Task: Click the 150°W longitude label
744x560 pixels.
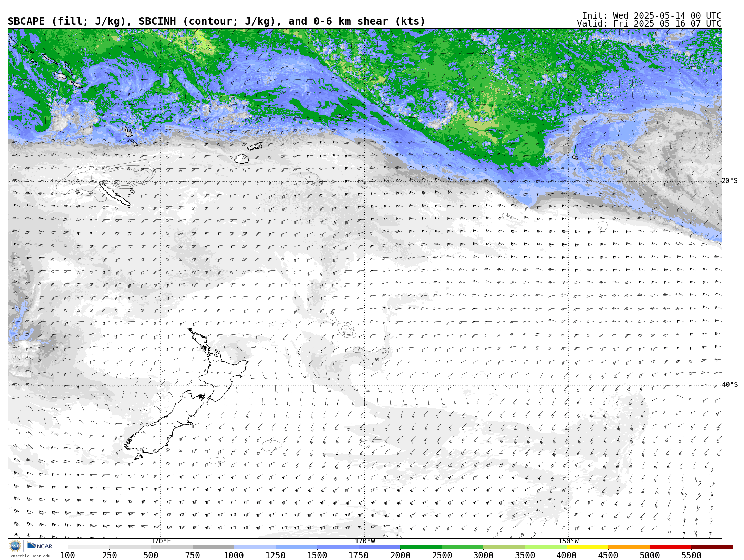Action: click(x=568, y=541)
